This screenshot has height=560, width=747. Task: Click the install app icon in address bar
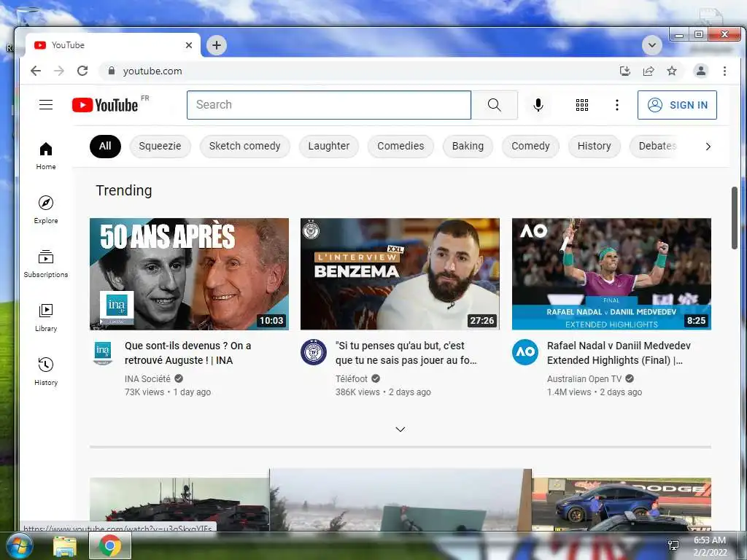point(625,71)
